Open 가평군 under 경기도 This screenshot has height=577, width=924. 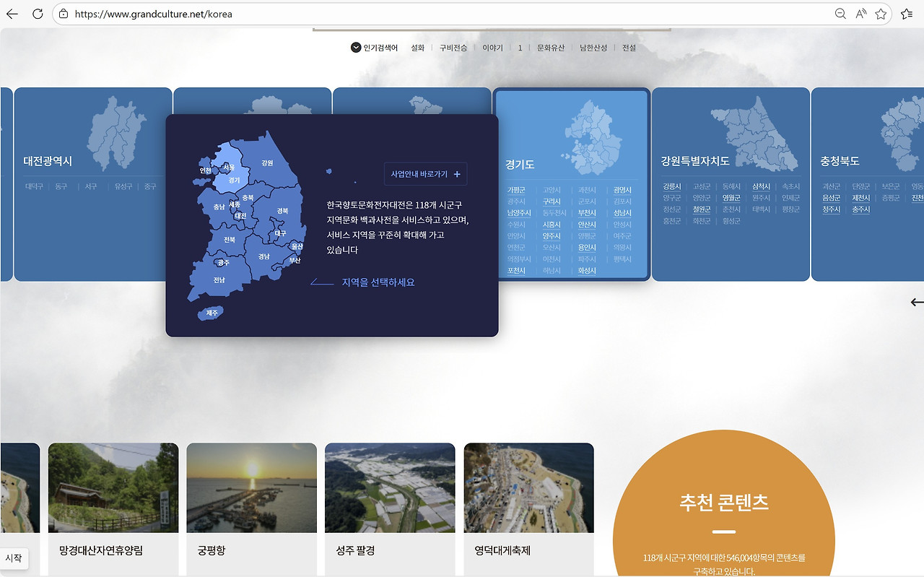[516, 190]
